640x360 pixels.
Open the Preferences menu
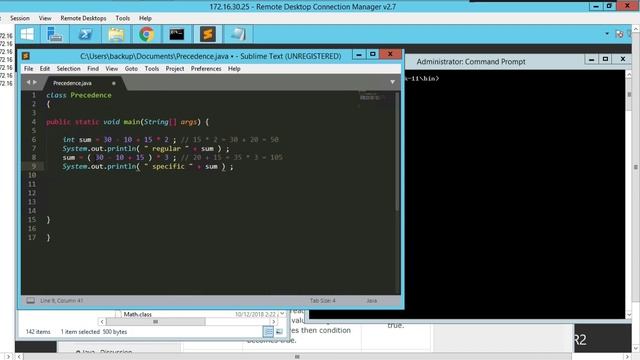[206, 69]
